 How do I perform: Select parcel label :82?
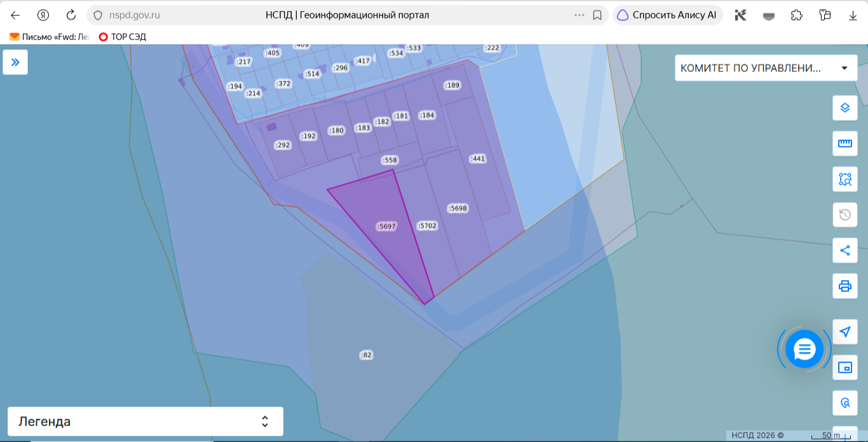[x=366, y=355]
